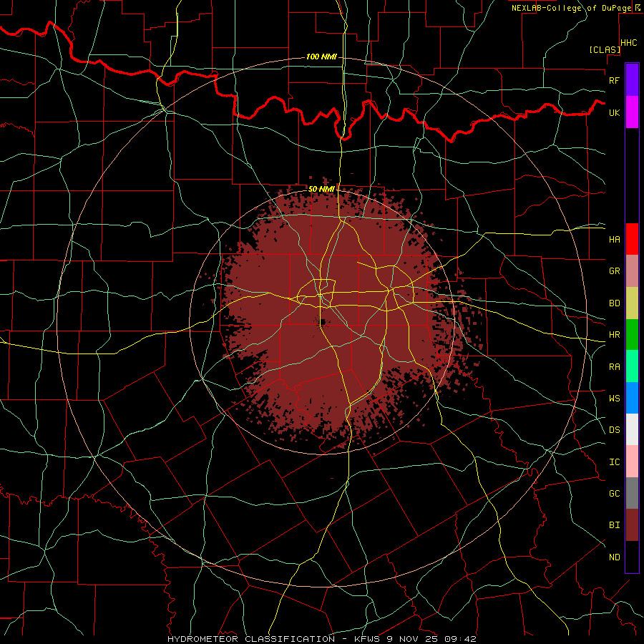This screenshot has width=644, height=644.
Task: Select the GR pink legend color
Action: (x=632, y=270)
